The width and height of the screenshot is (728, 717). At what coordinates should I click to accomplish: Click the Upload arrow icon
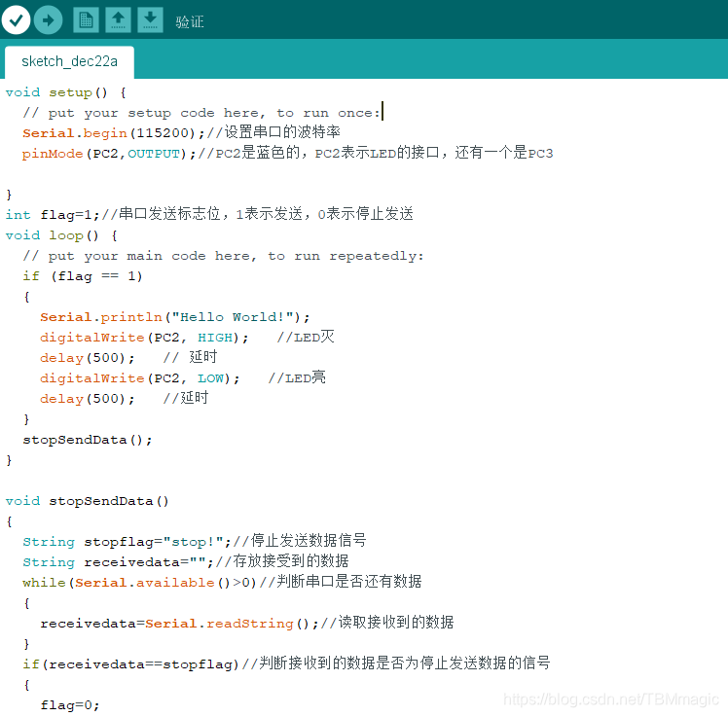pyautogui.click(x=49, y=20)
